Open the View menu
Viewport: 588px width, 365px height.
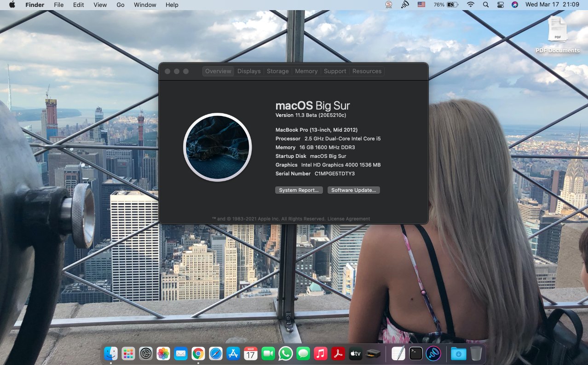point(100,5)
